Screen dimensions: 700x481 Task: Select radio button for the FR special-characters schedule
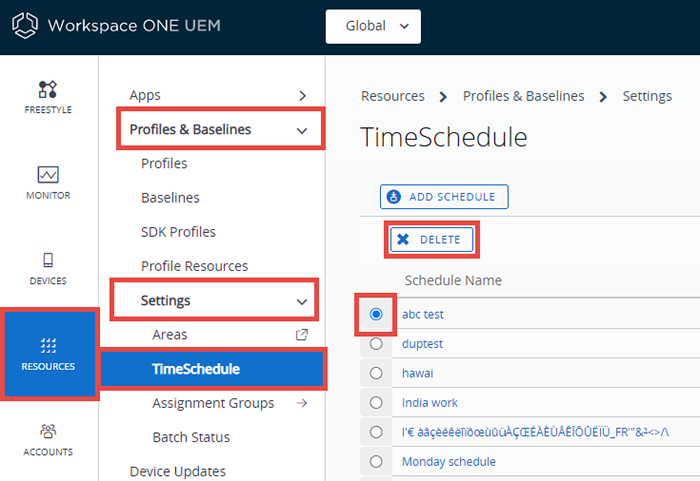(376, 432)
